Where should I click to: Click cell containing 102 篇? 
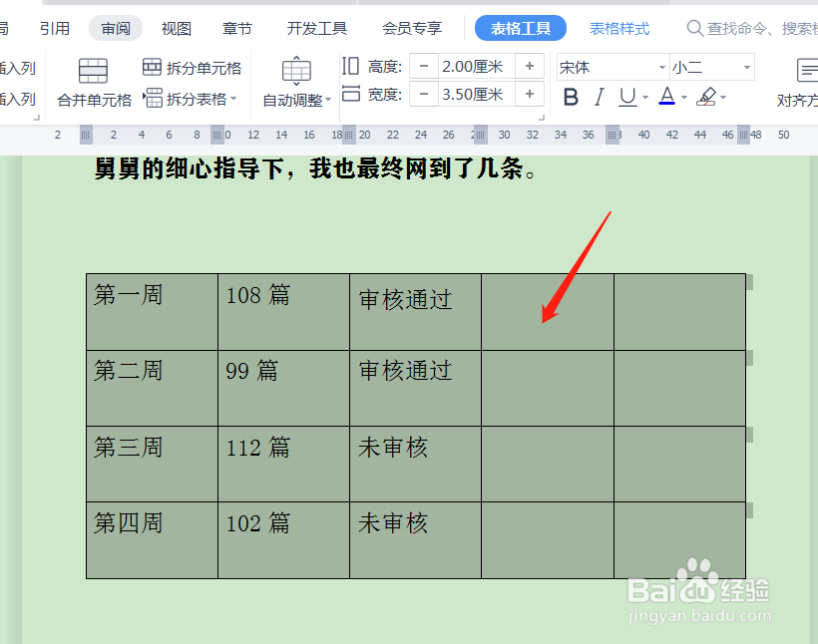click(283, 540)
